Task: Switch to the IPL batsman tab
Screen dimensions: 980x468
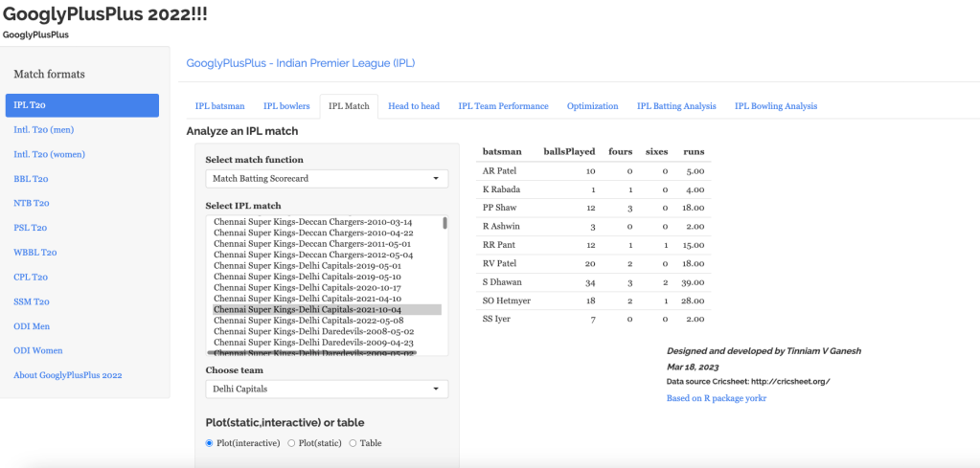Action: click(x=219, y=106)
